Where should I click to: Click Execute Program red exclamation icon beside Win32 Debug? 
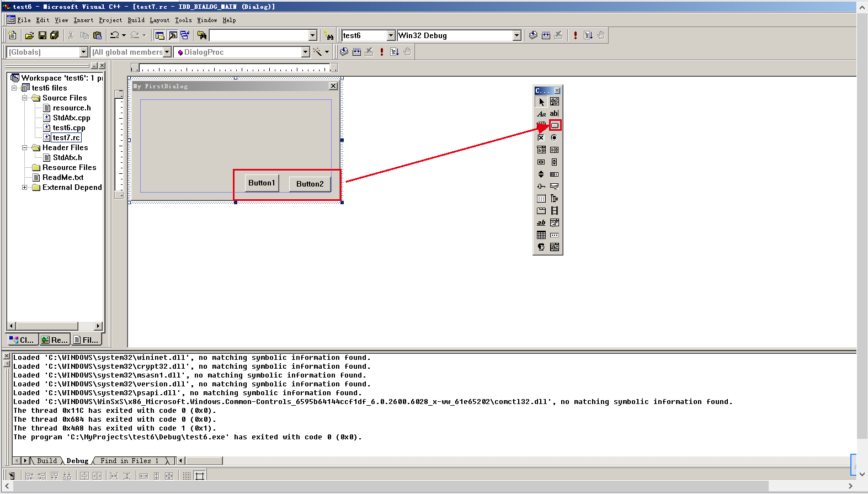pyautogui.click(x=576, y=35)
